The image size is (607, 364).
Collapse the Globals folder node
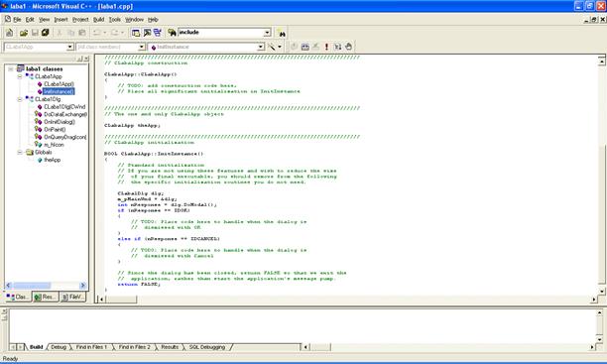click(20, 152)
